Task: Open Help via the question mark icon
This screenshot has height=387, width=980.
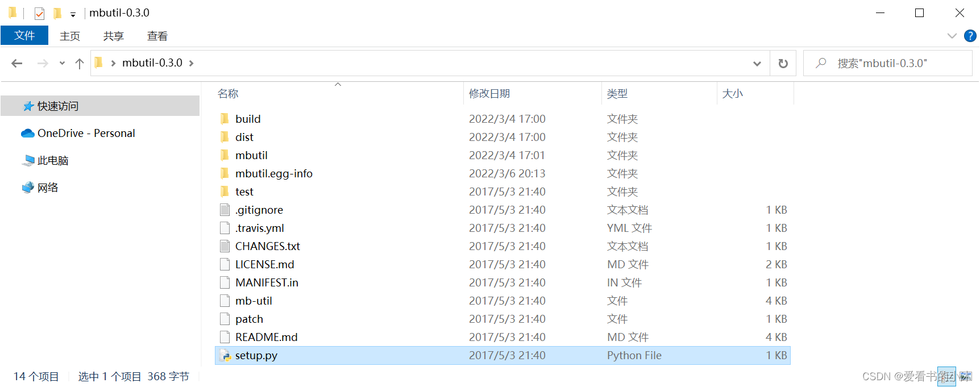Action: [970, 36]
